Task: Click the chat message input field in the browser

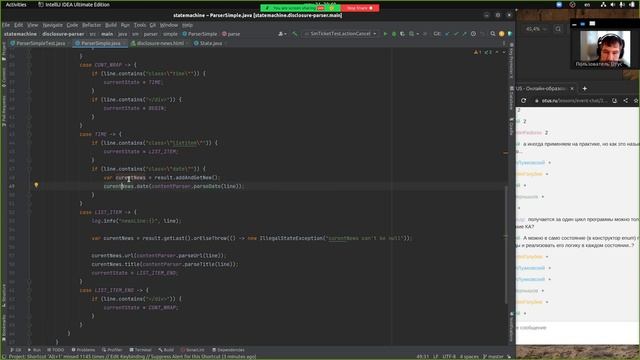Action: pyautogui.click(x=578, y=327)
